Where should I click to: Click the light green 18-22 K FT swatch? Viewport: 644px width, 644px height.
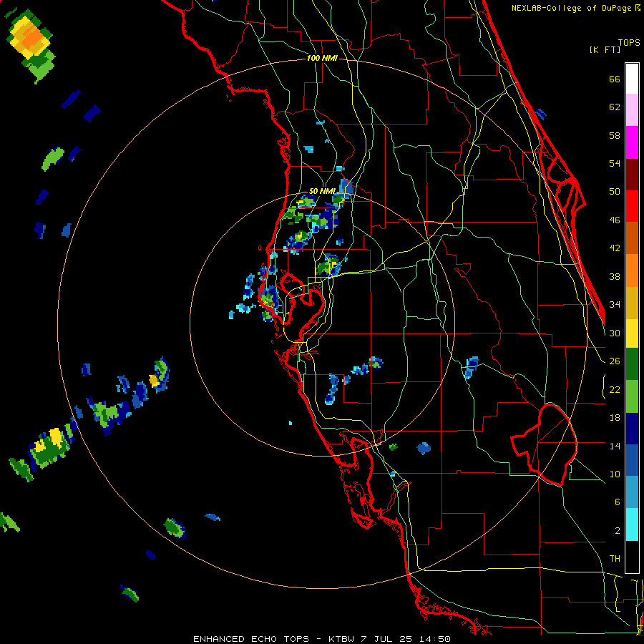click(632, 396)
